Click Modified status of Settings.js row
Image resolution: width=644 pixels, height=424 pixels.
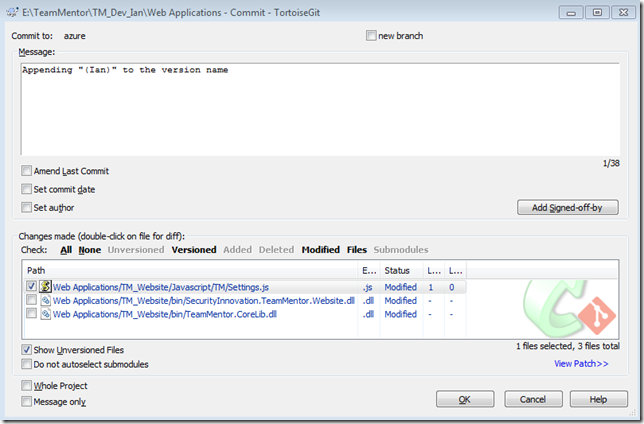click(400, 287)
